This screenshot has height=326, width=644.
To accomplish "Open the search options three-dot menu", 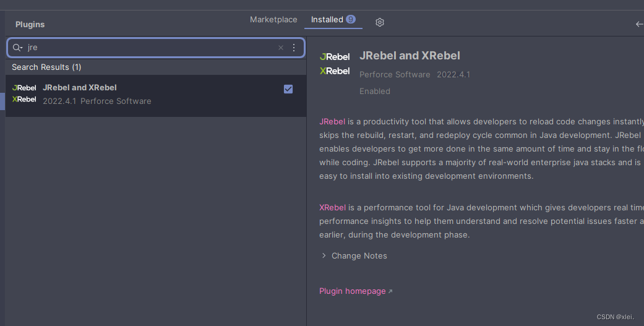I will click(x=294, y=48).
